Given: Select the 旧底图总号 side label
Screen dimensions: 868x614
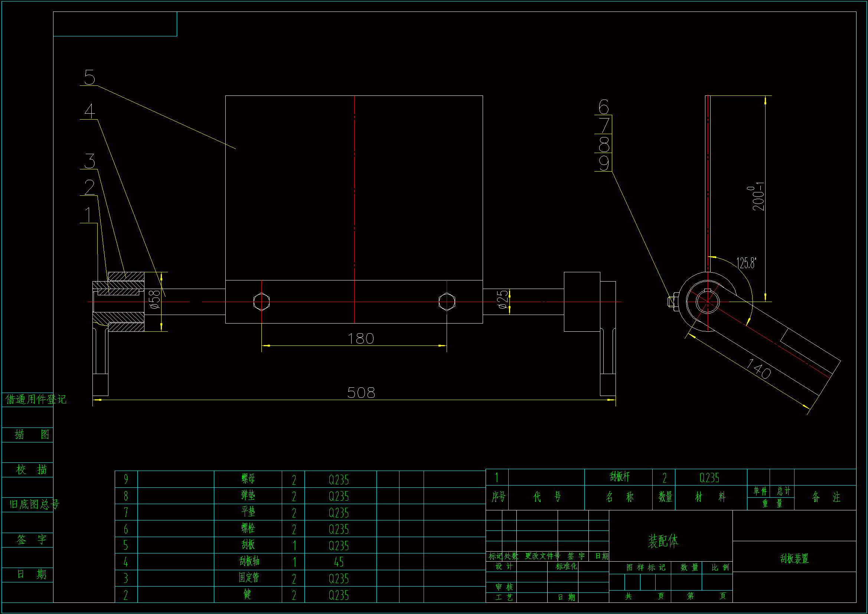Looking at the screenshot, I should tap(35, 504).
